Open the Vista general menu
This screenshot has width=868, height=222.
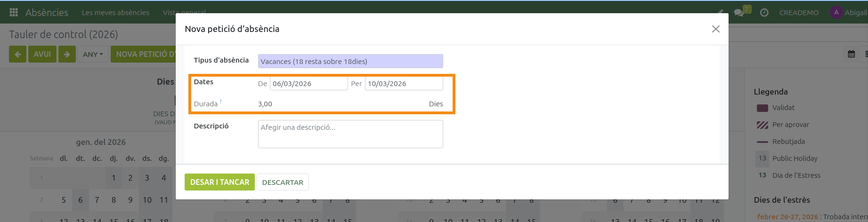[184, 13]
